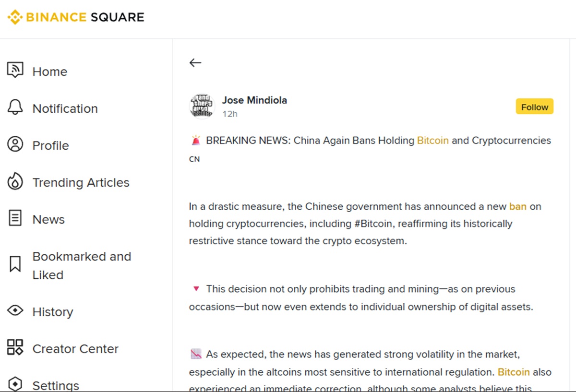The height and width of the screenshot is (392, 576).
Task: Click the falling chart emoji
Action: point(196,355)
